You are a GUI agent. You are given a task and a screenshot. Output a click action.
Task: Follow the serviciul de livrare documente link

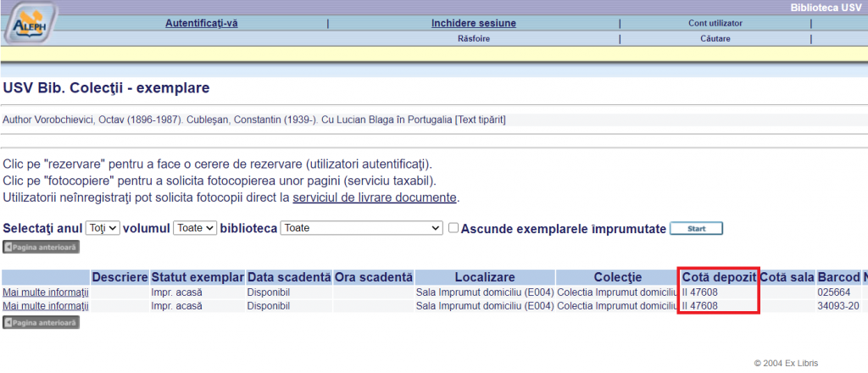(x=375, y=198)
